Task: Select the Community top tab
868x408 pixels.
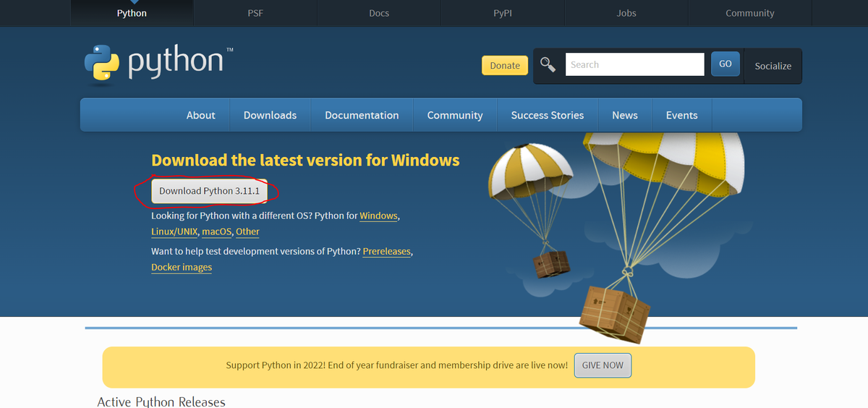Action: point(750,13)
